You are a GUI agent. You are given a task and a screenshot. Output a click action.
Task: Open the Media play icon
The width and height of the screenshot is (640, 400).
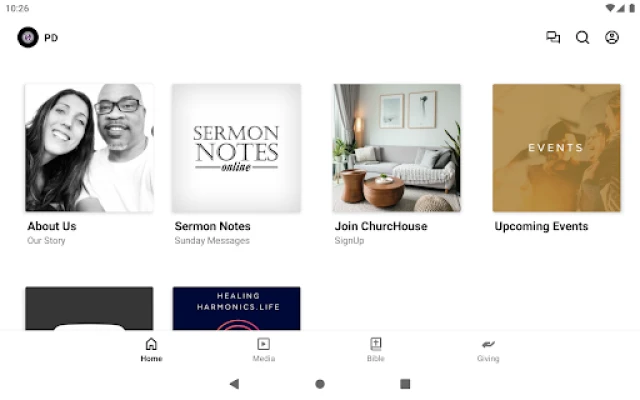[x=264, y=344]
